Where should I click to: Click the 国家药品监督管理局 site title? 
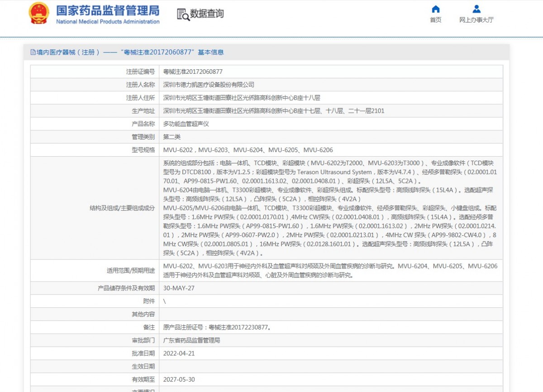[108, 10]
